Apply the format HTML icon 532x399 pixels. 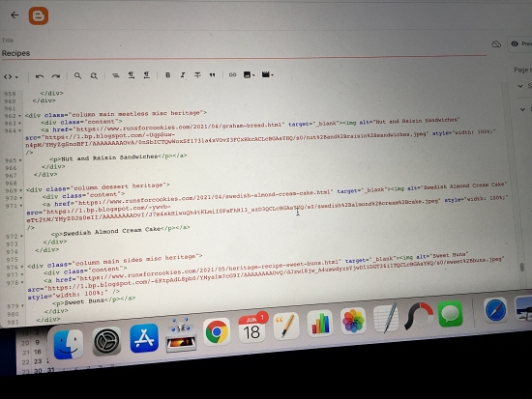[x=116, y=75]
